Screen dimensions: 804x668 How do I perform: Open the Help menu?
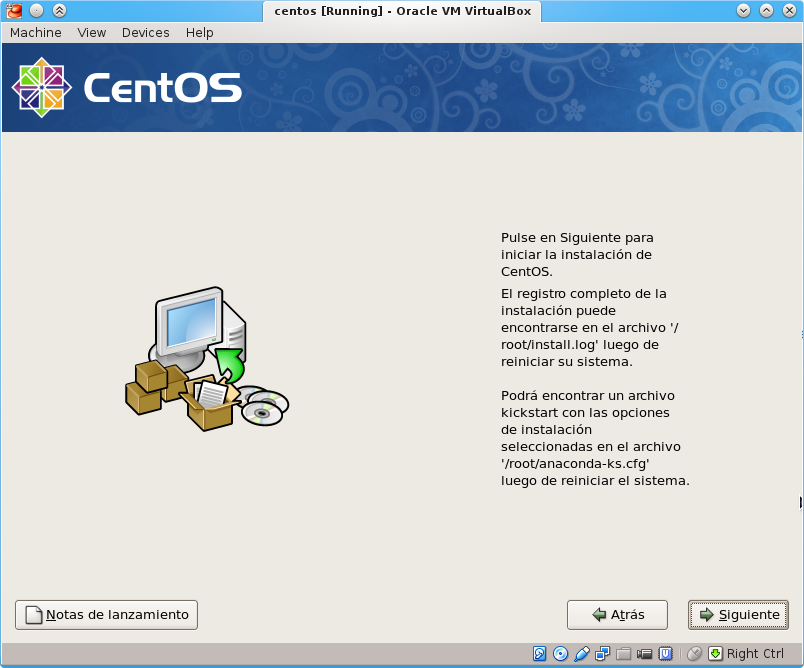(x=199, y=32)
